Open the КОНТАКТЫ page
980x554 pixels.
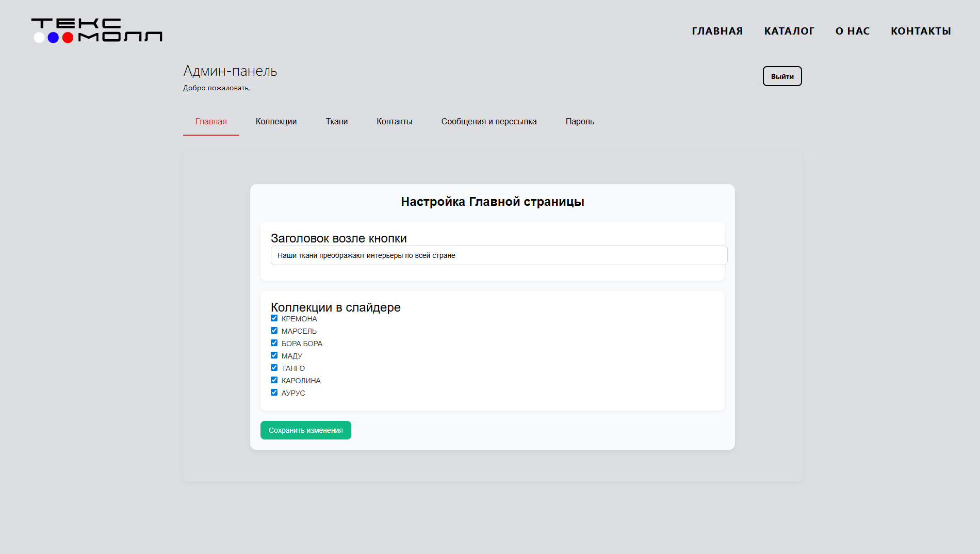(x=921, y=31)
